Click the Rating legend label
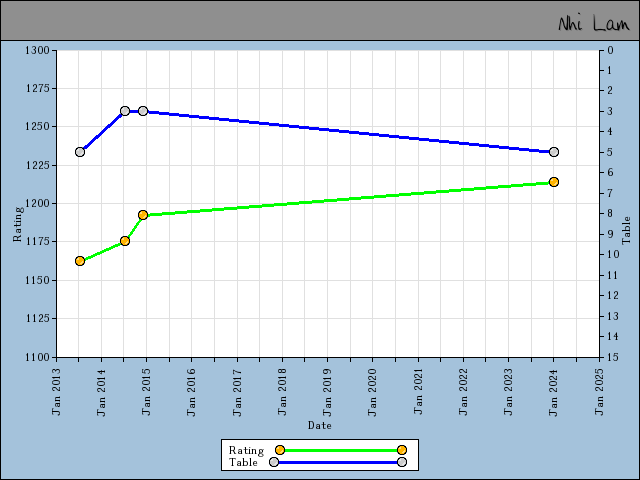 (246, 451)
